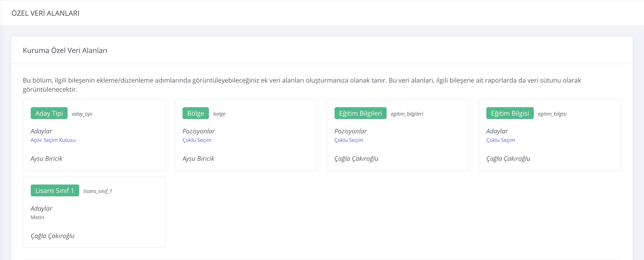
Task: Click Çoklu Seçim under Eğitim Bilgileri
Action: pyautogui.click(x=348, y=140)
